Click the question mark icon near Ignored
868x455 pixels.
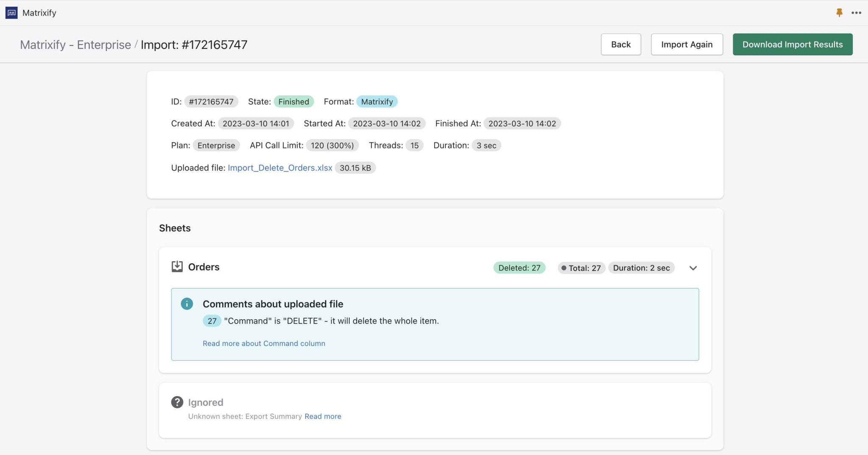coord(177,402)
